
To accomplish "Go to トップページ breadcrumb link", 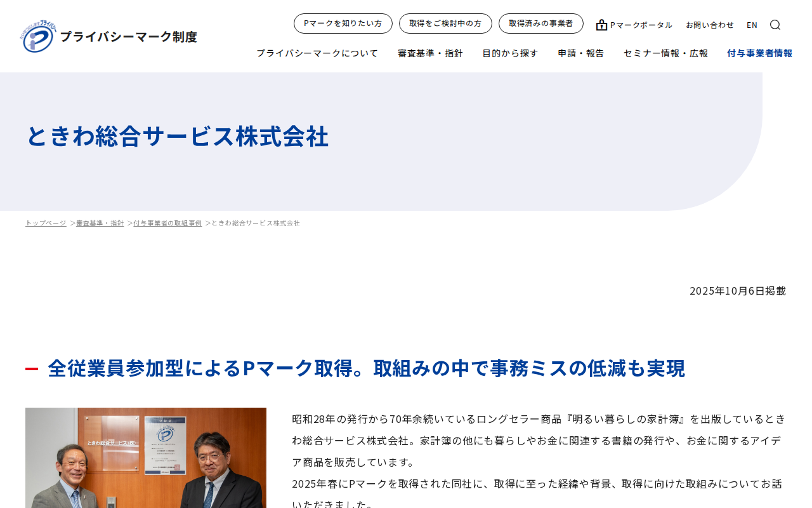I will (x=46, y=224).
